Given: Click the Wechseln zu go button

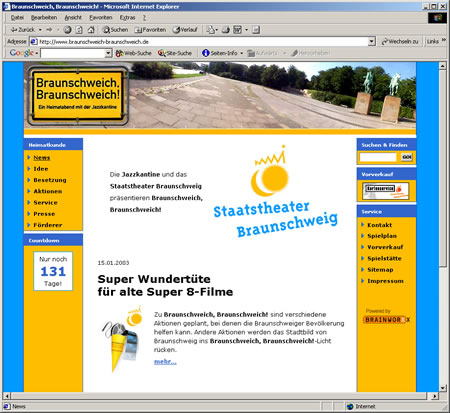Looking at the screenshot, I should click(x=400, y=42).
